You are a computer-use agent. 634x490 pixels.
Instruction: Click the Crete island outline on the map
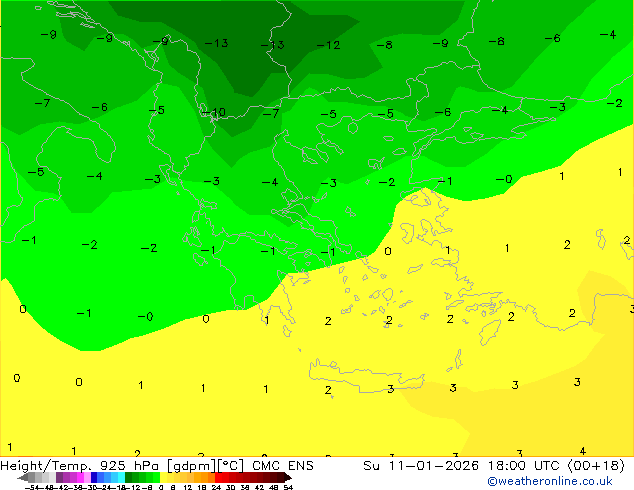366,376
